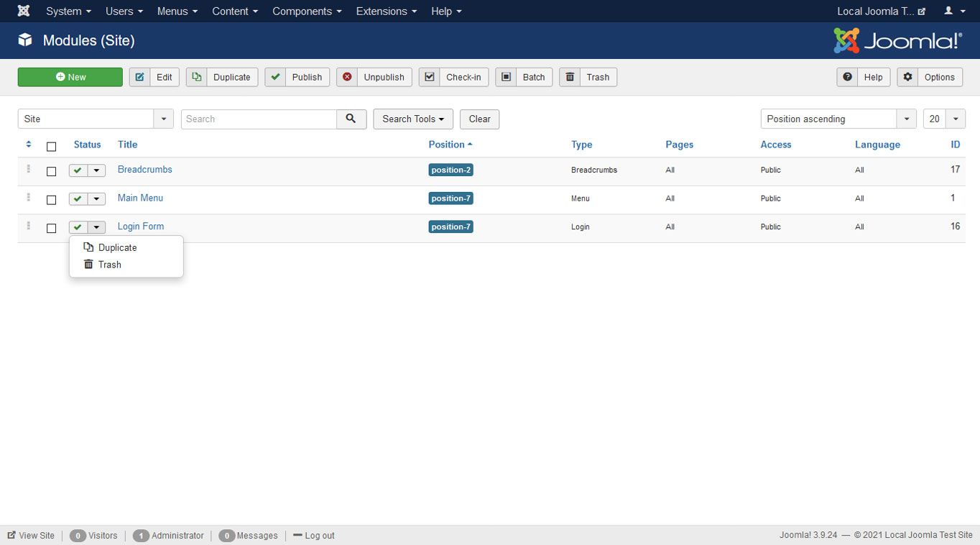Sort by ID column header
This screenshot has width=980, height=545.
tap(956, 145)
